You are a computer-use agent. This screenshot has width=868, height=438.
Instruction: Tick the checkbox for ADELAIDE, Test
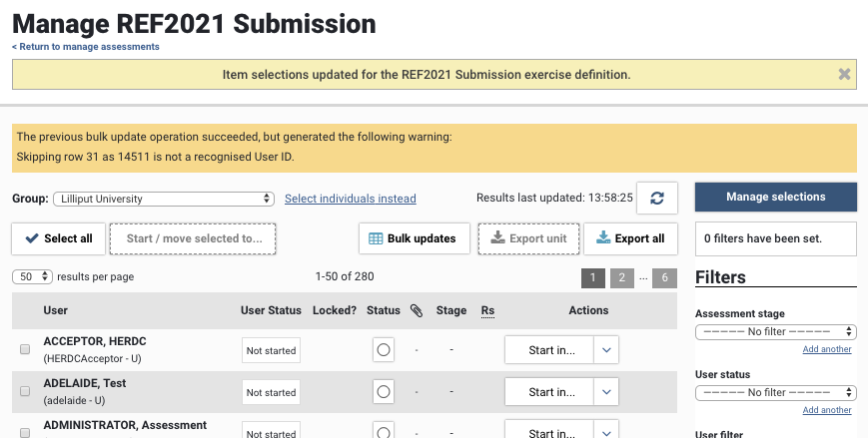coord(25,391)
